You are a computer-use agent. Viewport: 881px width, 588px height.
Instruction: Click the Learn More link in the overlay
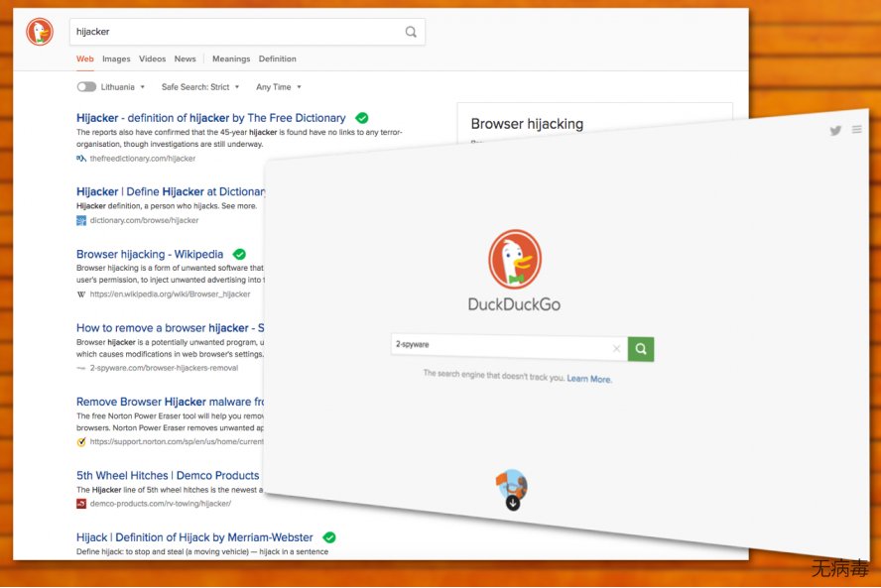[589, 379]
